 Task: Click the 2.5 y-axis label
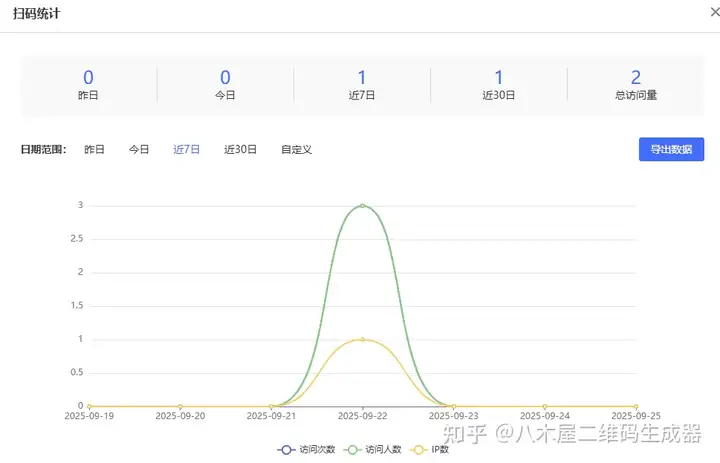coord(77,239)
